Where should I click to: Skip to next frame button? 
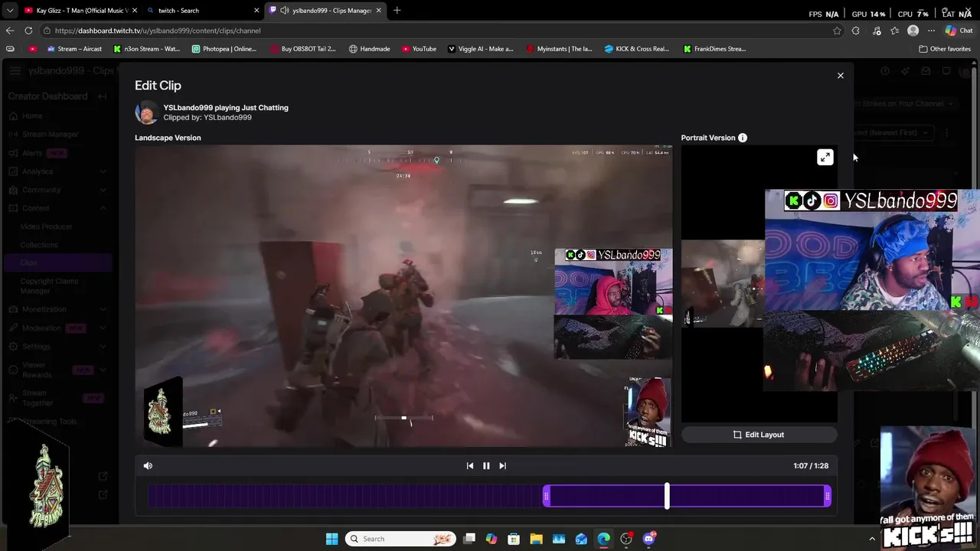tap(502, 465)
